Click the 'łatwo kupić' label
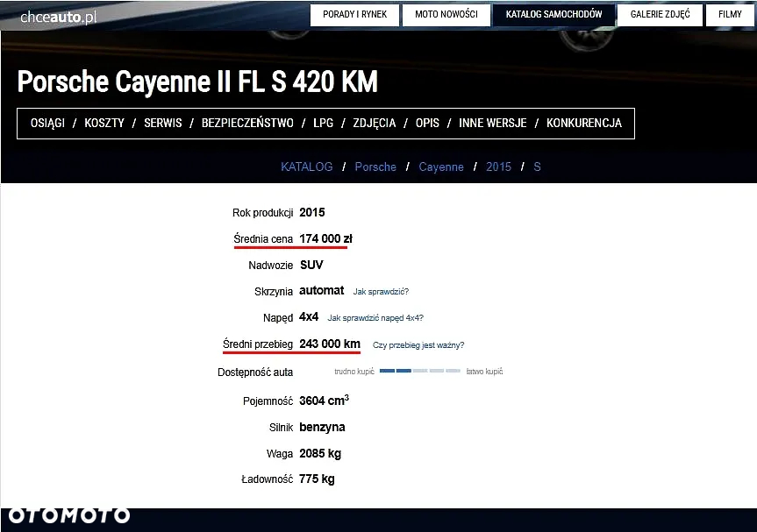 [x=485, y=372]
